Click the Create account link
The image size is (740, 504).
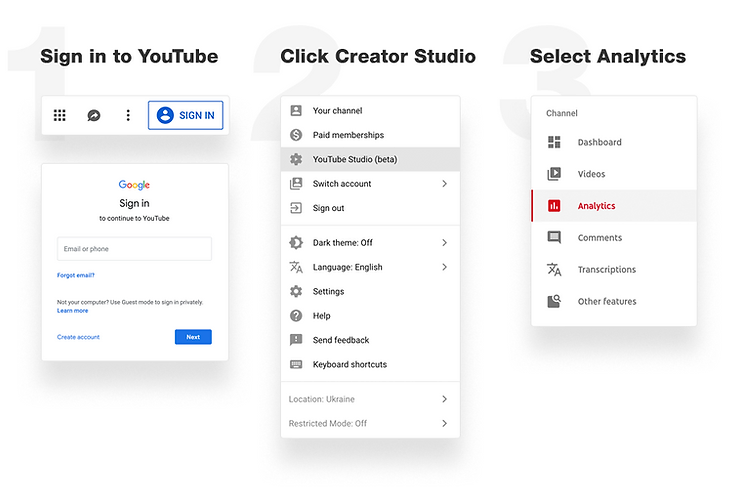pyautogui.click(x=78, y=337)
